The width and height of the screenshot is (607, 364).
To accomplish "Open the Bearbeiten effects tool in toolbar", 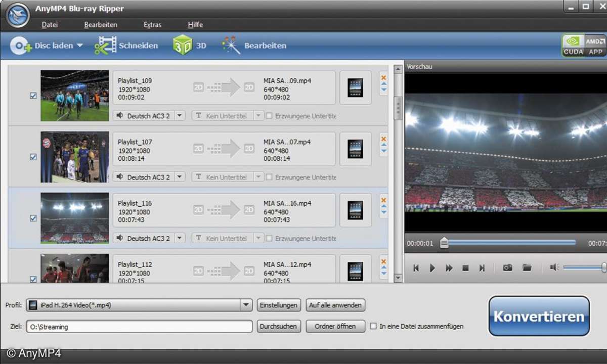I will click(254, 45).
